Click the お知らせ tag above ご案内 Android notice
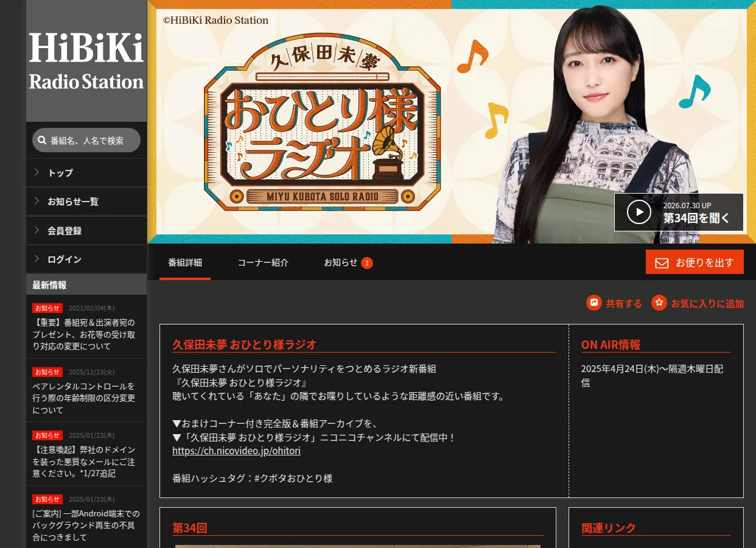 47,499
